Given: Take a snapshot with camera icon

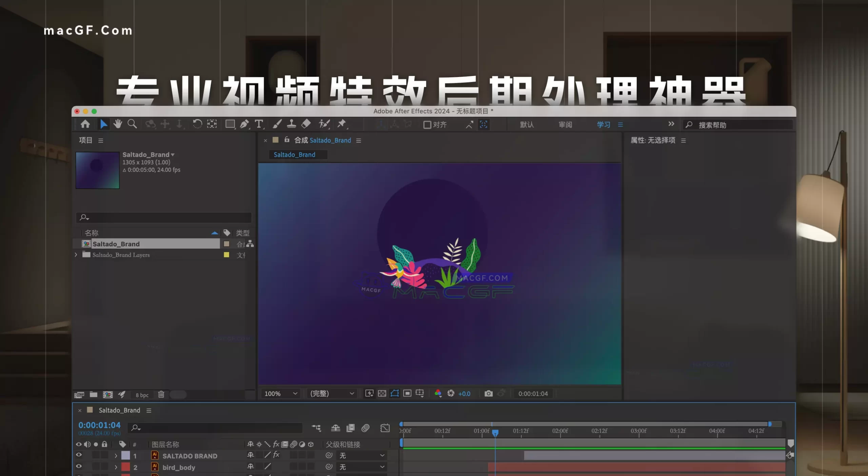Looking at the screenshot, I should 488,394.
